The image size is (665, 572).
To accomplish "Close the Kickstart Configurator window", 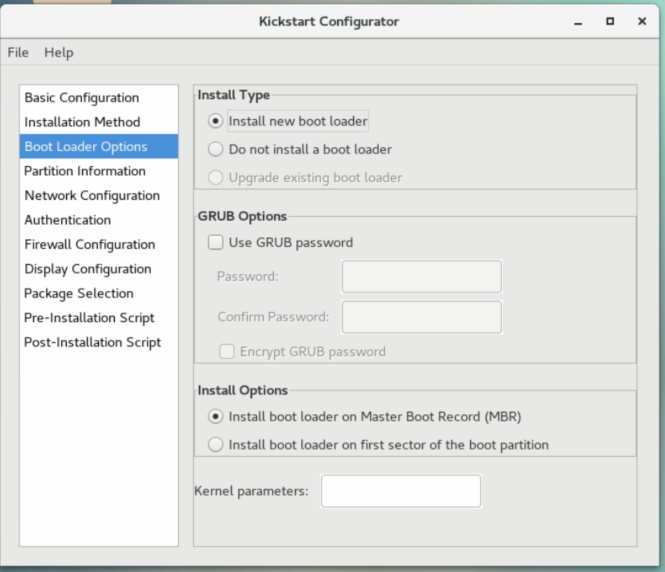I will 642,21.
